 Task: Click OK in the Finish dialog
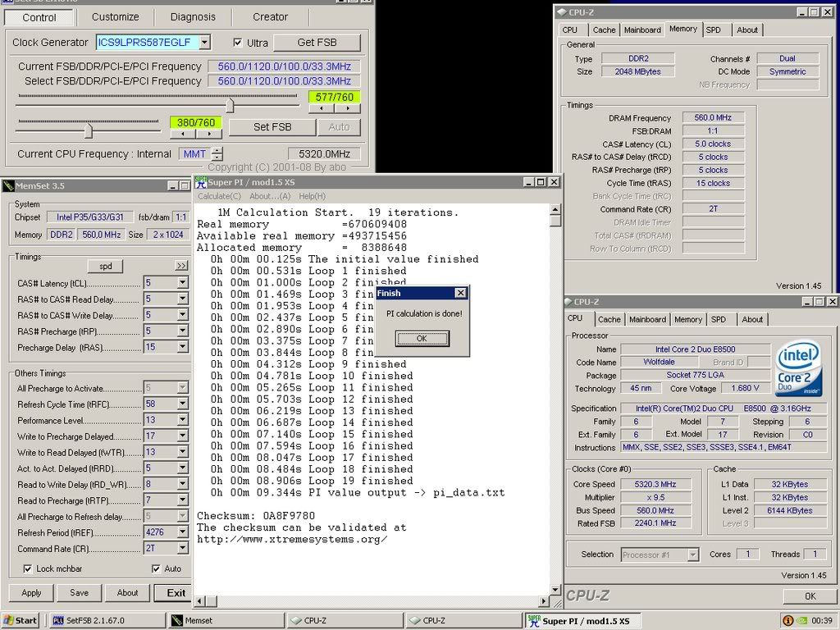tap(422, 338)
